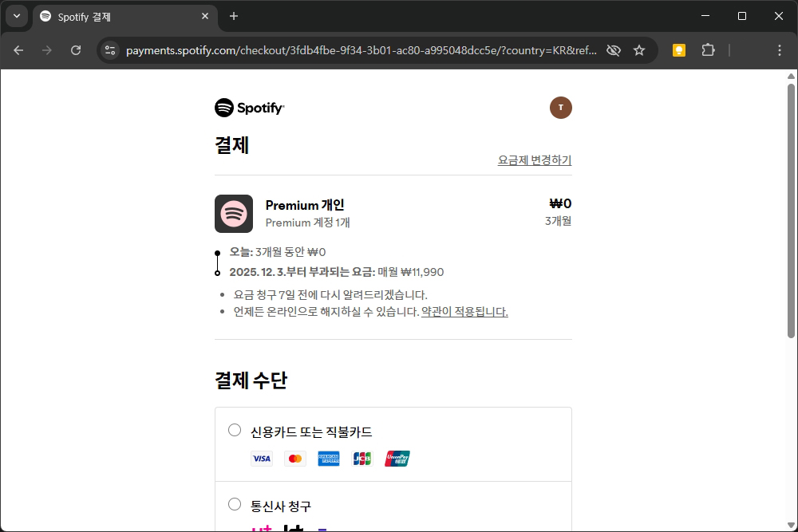Select 신용카드 또는 직불카드 radio button
The image size is (798, 532).
tap(235, 430)
